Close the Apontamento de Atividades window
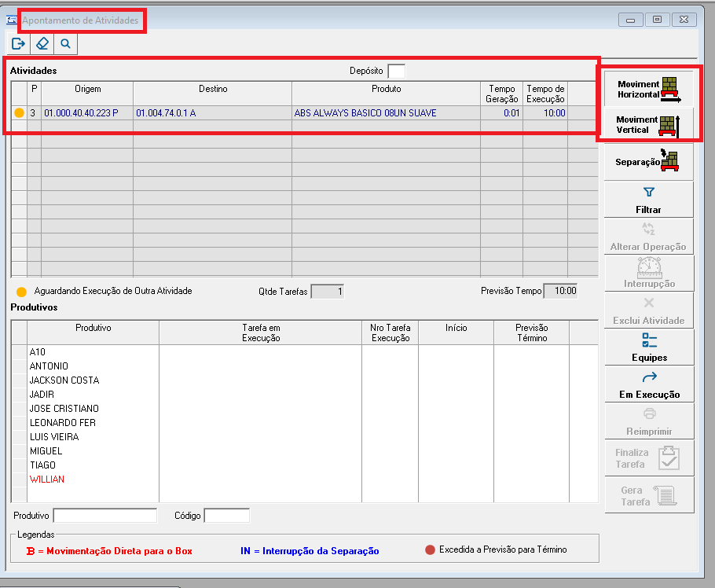715x588 pixels. pos(684,20)
